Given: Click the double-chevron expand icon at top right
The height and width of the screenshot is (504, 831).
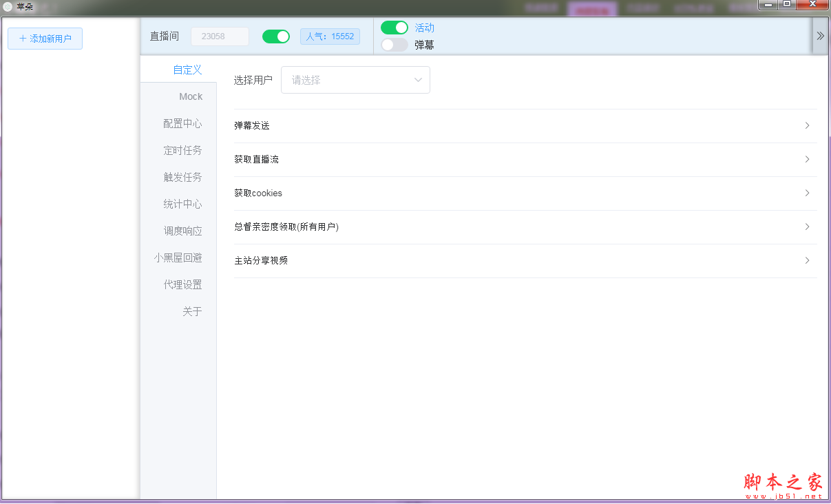Looking at the screenshot, I should [x=820, y=36].
